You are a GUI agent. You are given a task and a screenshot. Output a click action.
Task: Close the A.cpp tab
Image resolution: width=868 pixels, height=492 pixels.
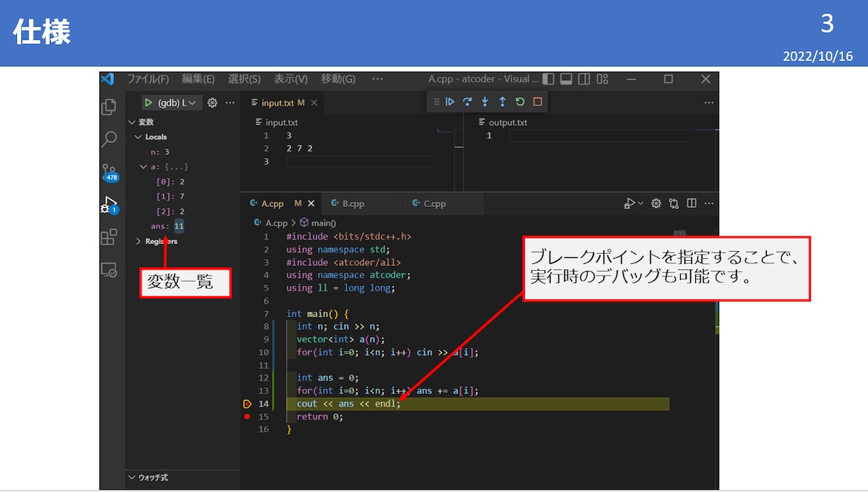point(311,203)
